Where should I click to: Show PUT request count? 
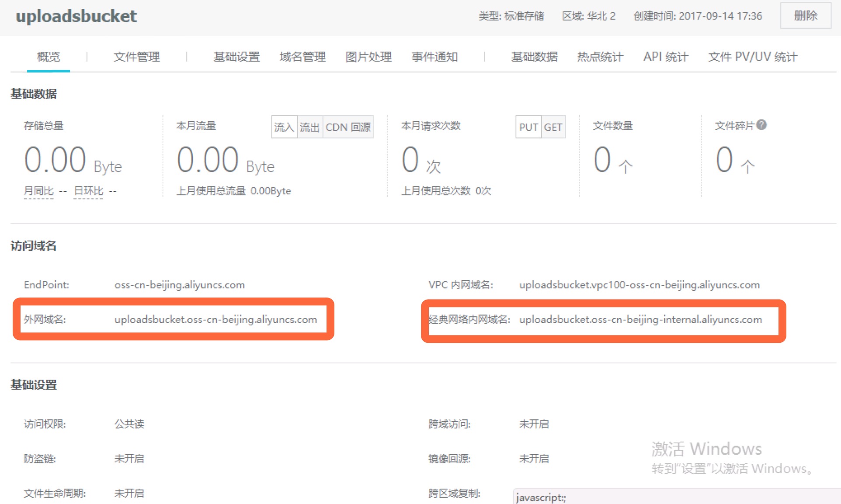[528, 127]
